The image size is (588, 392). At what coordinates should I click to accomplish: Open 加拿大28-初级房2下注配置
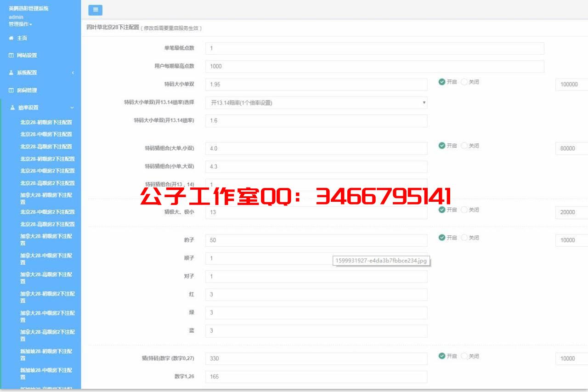pyautogui.click(x=47, y=297)
